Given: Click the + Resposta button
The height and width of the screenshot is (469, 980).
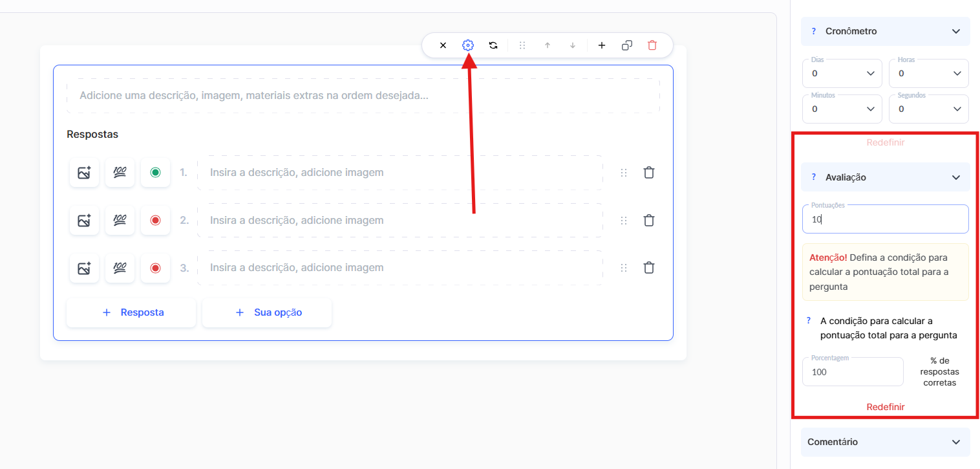Looking at the screenshot, I should (131, 312).
